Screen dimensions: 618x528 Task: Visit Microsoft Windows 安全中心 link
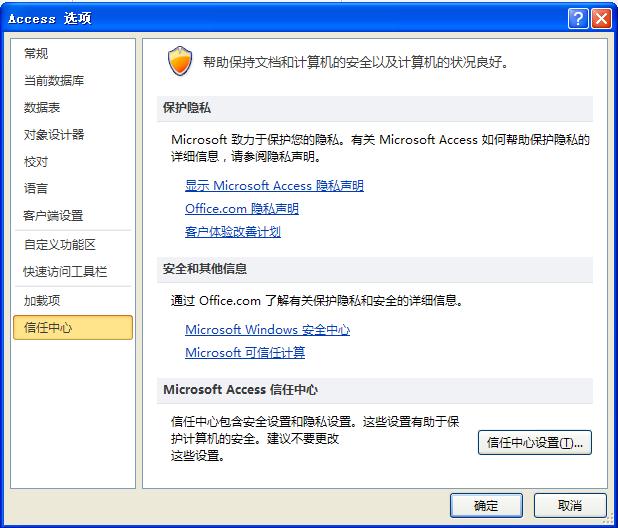[x=267, y=329]
